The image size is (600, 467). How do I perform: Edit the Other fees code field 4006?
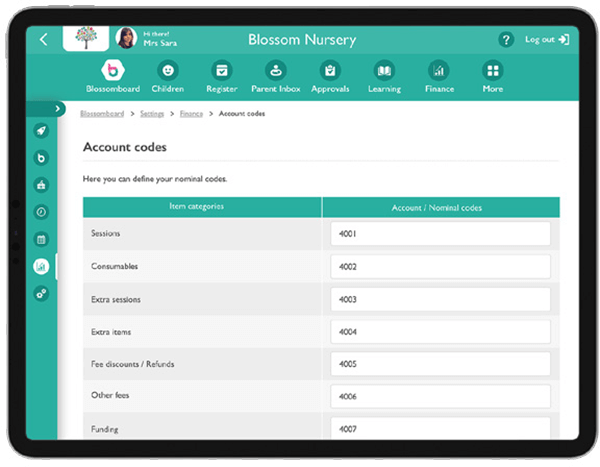[440, 397]
